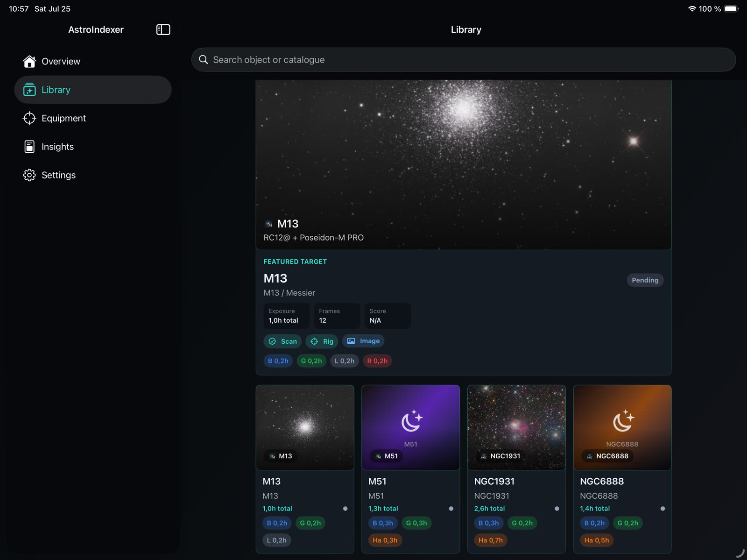The width and height of the screenshot is (747, 560).
Task: Select the G 0,2h filter chip on featured M13
Action: coord(311,361)
